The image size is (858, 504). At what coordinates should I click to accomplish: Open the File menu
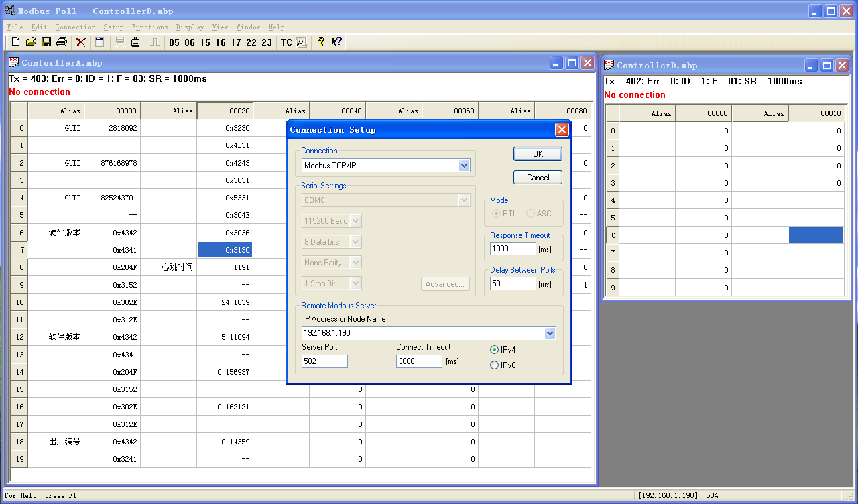15,27
